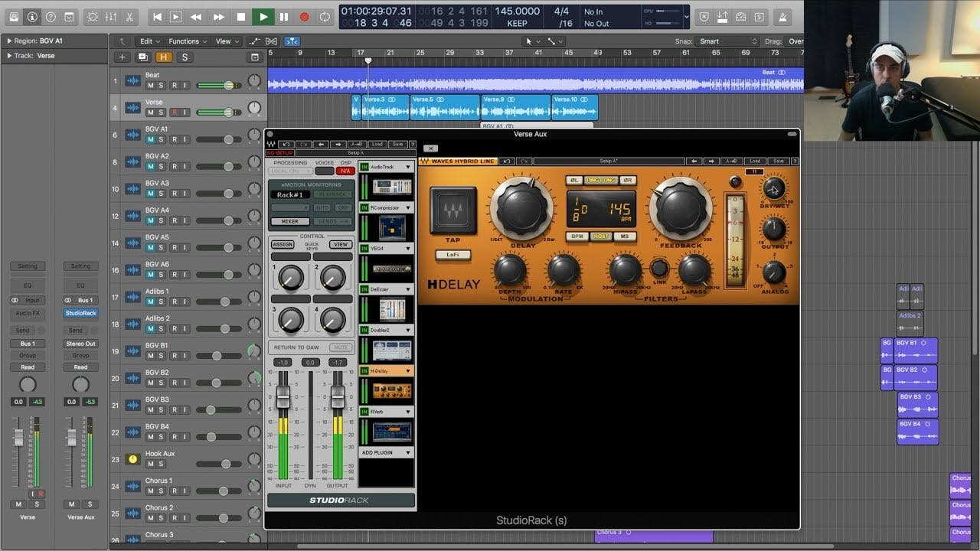This screenshot has height=551, width=980.
Task: Click the Audio FX slot in inspector
Action: pyautogui.click(x=27, y=313)
